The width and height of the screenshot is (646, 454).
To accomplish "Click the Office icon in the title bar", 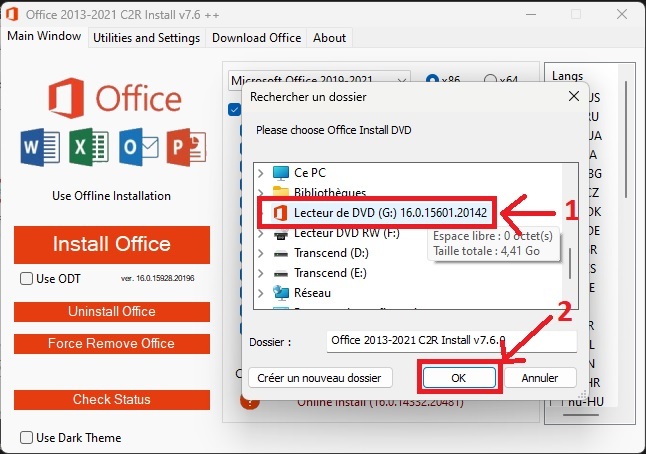I will 12,14.
